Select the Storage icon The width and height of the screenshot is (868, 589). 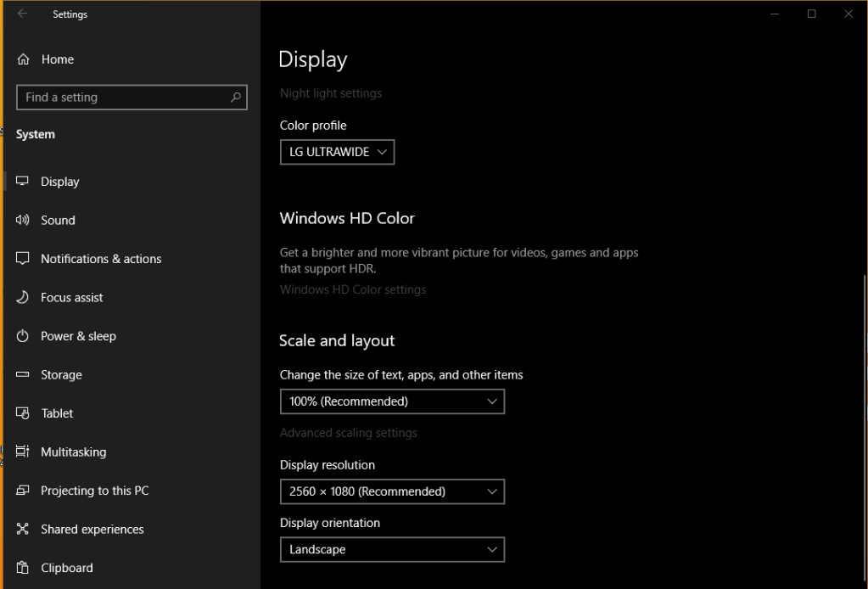tap(22, 374)
